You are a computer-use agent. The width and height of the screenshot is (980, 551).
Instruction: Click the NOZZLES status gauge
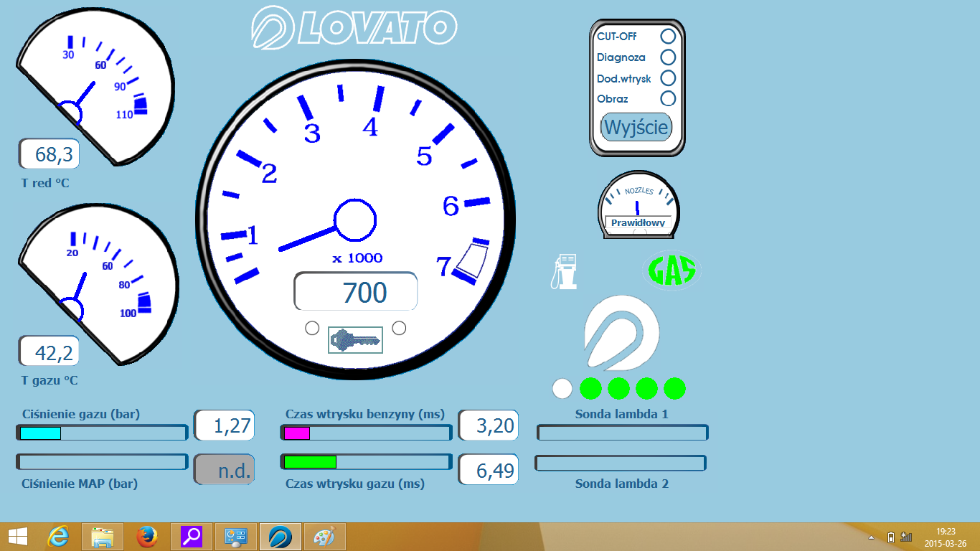639,204
